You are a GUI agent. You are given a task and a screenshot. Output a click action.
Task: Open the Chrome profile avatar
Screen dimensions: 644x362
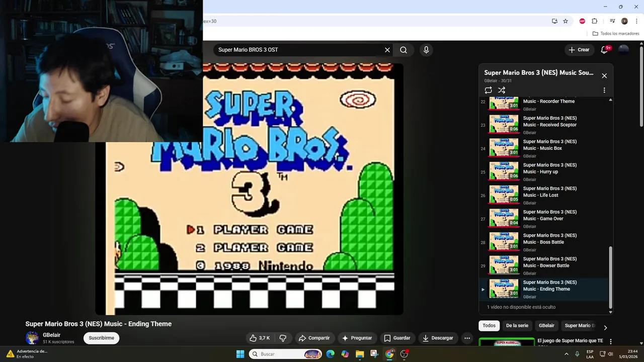click(624, 21)
